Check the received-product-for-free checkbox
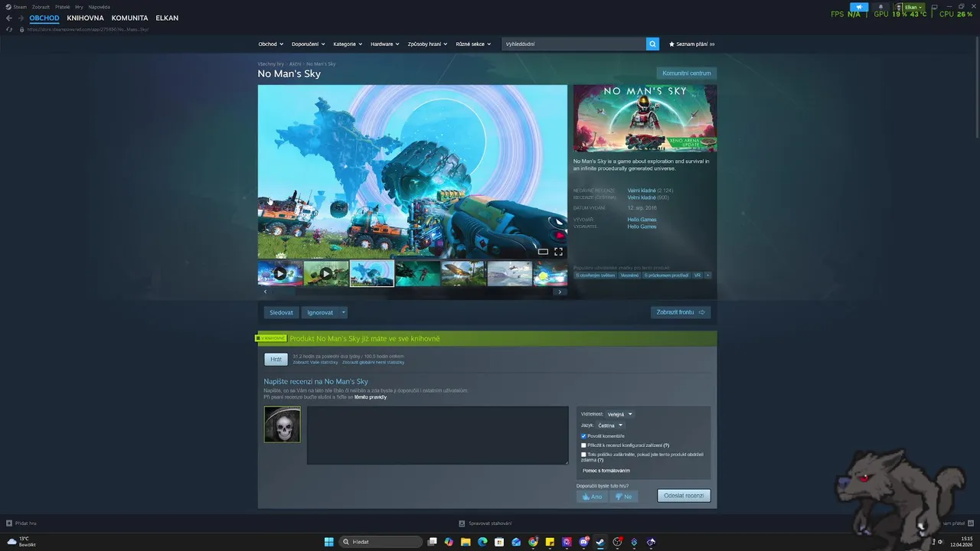This screenshot has width=980, height=551. click(x=583, y=455)
